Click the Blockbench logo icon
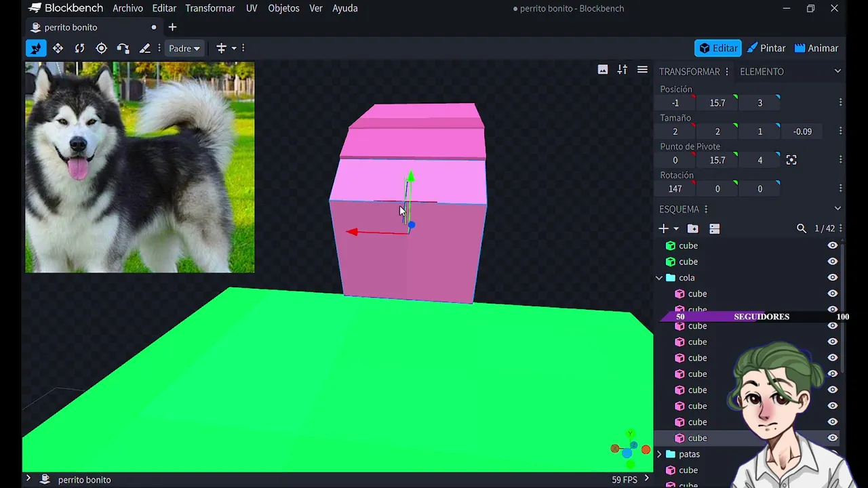Screen dimensions: 868x488 35,8
